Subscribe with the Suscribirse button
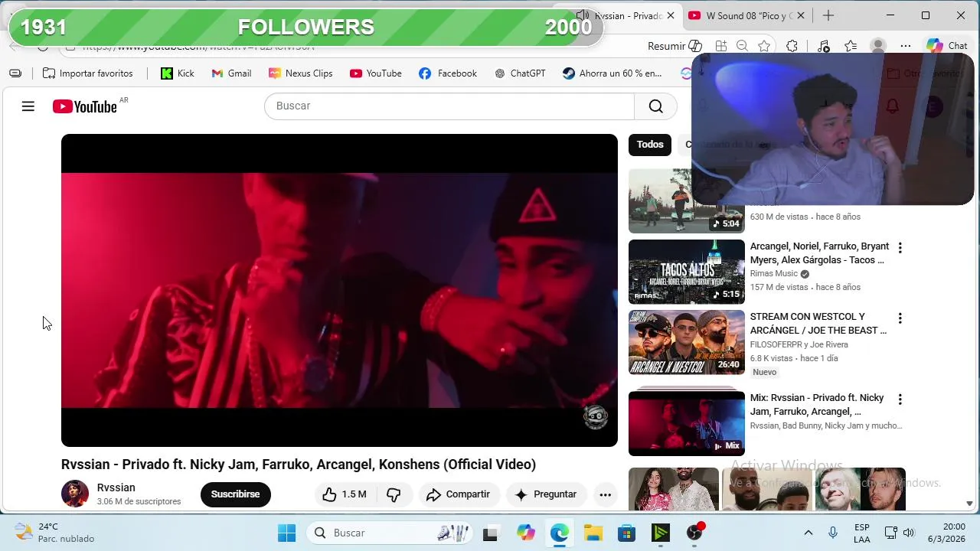Screen dimensions: 980x551 click(236, 494)
